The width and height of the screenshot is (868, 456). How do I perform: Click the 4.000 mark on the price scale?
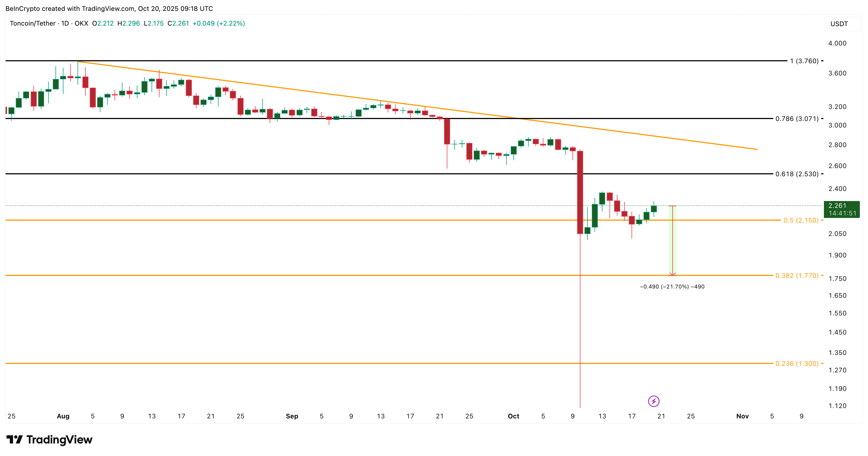tap(837, 43)
